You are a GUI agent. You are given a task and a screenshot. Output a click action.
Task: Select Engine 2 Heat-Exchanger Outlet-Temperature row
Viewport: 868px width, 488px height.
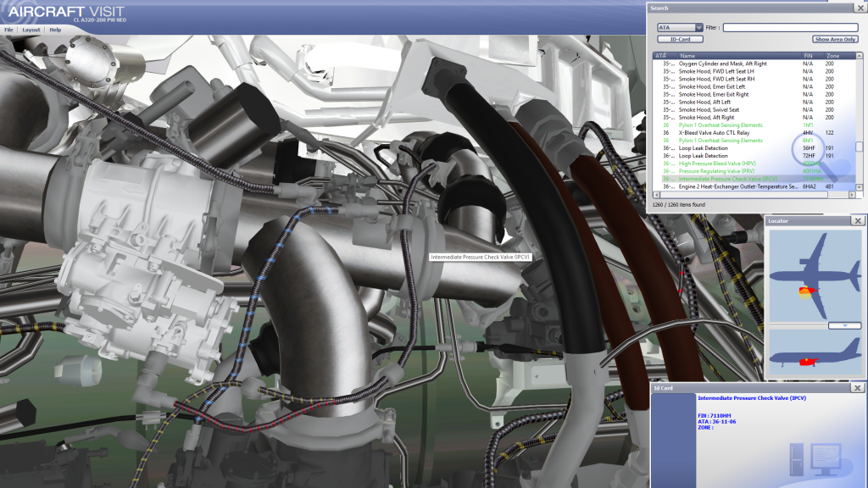(x=754, y=187)
